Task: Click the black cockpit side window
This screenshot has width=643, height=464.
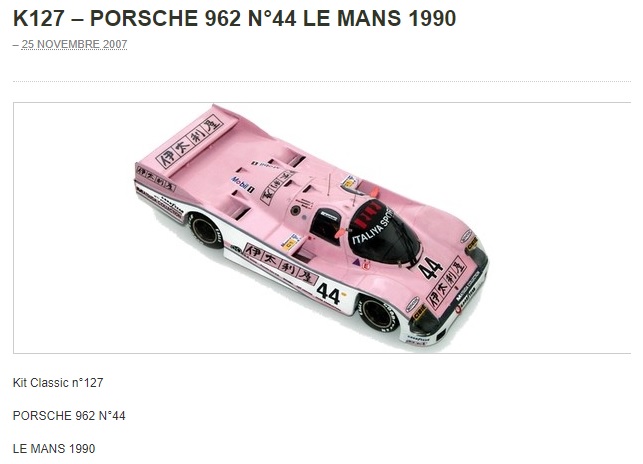Action: coord(326,225)
